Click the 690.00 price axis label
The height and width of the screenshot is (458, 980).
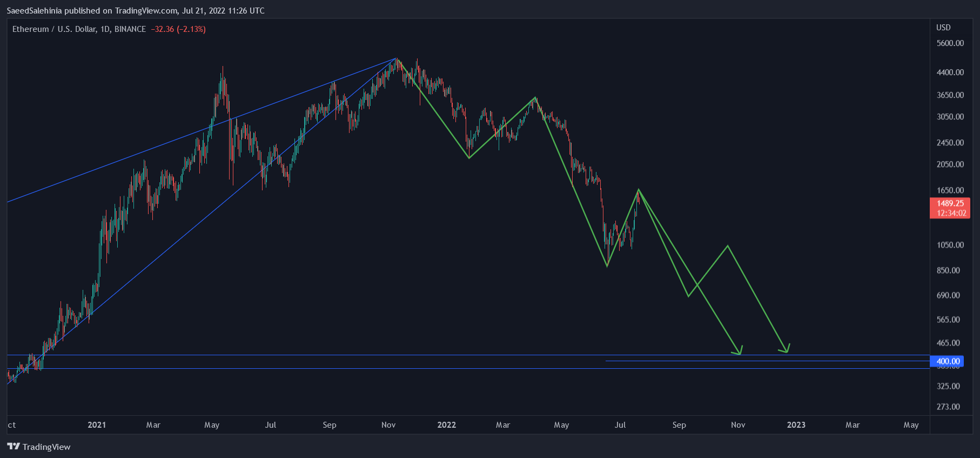(948, 295)
